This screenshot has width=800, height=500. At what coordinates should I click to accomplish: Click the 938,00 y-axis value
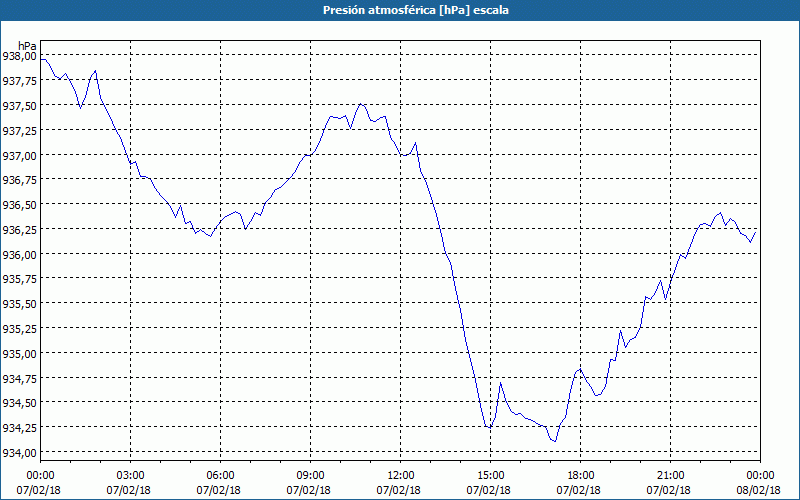(18, 57)
